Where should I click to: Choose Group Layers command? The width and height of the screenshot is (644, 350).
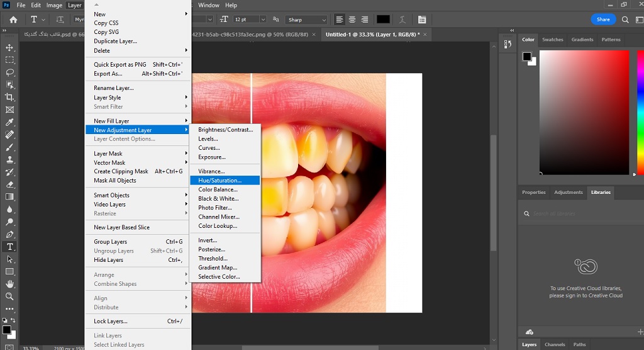point(138,242)
